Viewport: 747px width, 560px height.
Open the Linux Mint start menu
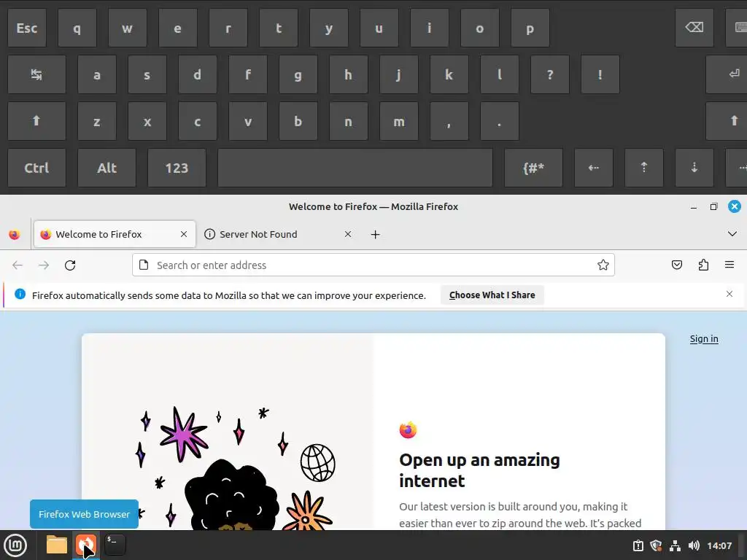coord(15,545)
